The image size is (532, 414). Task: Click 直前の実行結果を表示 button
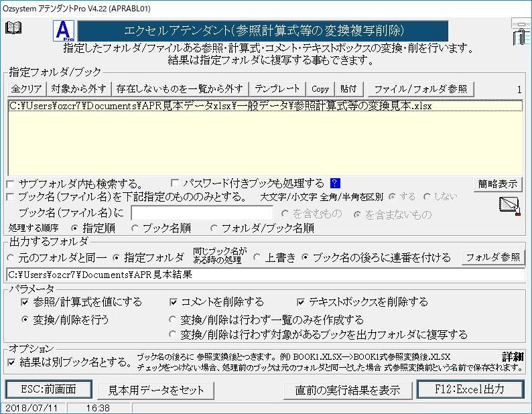[x=348, y=391]
